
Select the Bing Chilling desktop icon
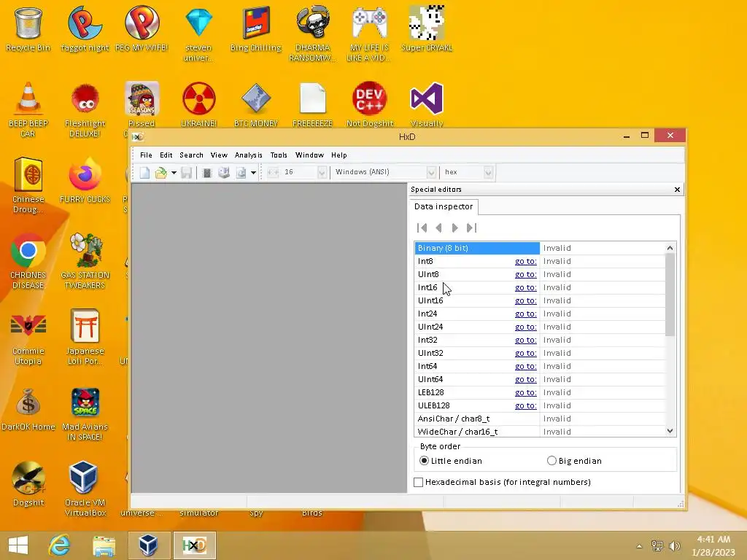256,28
